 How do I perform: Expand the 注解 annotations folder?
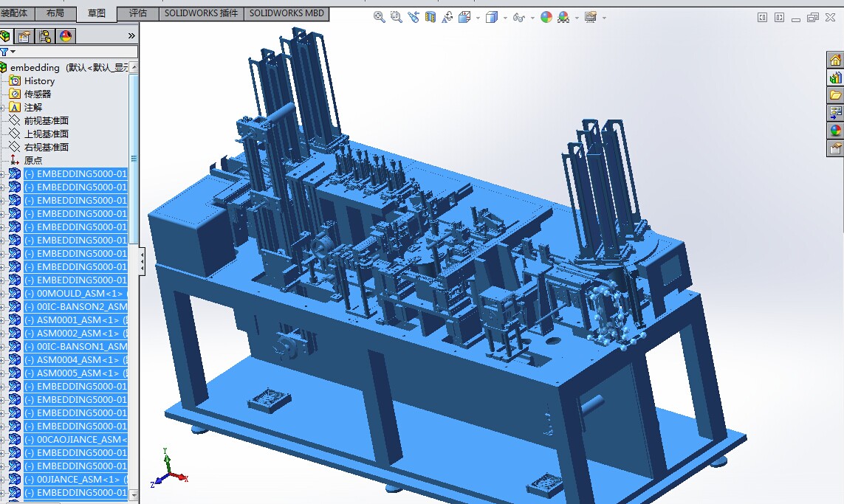pos(3,108)
